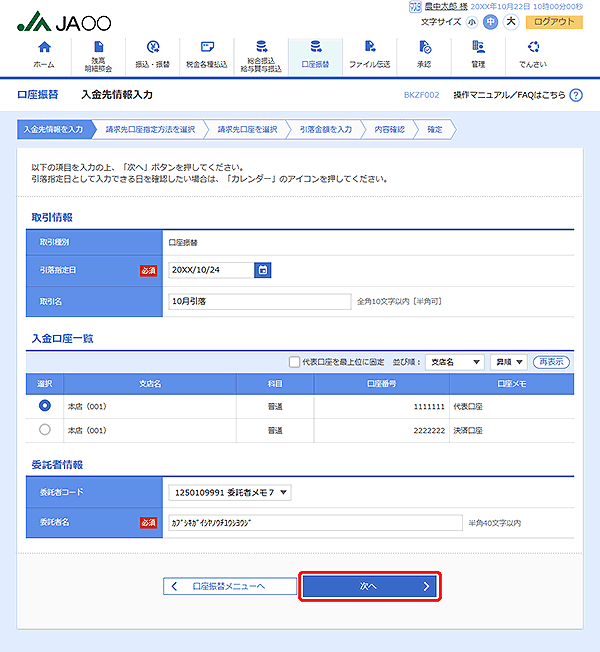Click the calendar icon beside 引落指定日

point(262,270)
